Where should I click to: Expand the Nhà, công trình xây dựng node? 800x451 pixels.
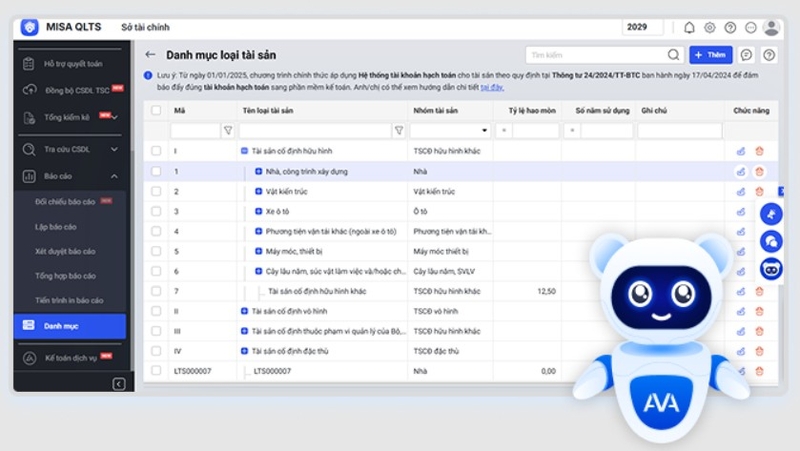[259, 171]
